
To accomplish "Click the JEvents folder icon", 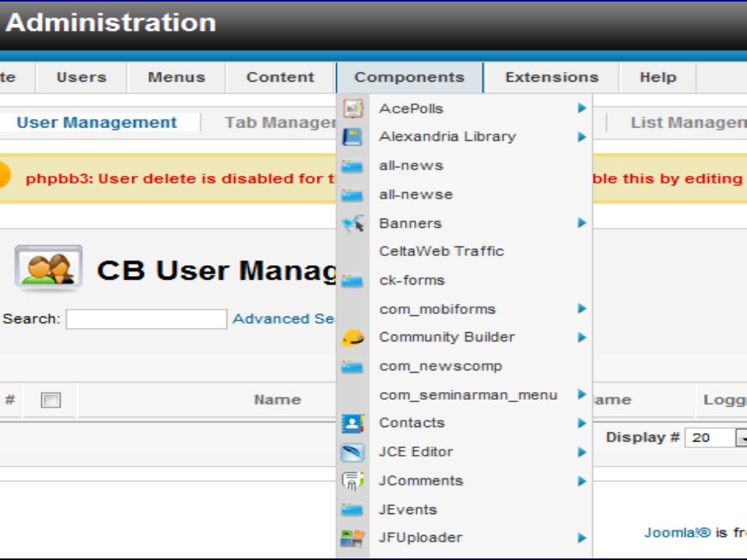I will click(x=352, y=510).
